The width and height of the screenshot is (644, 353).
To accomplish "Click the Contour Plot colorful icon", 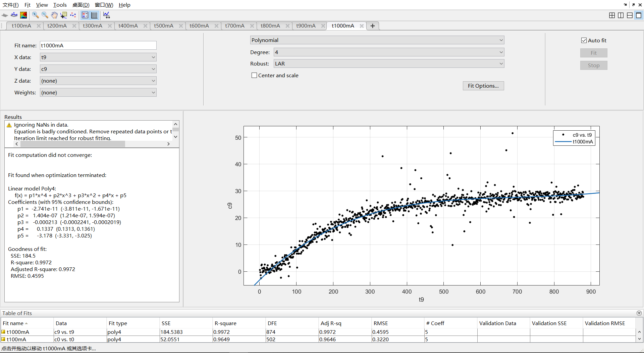I will (23, 15).
